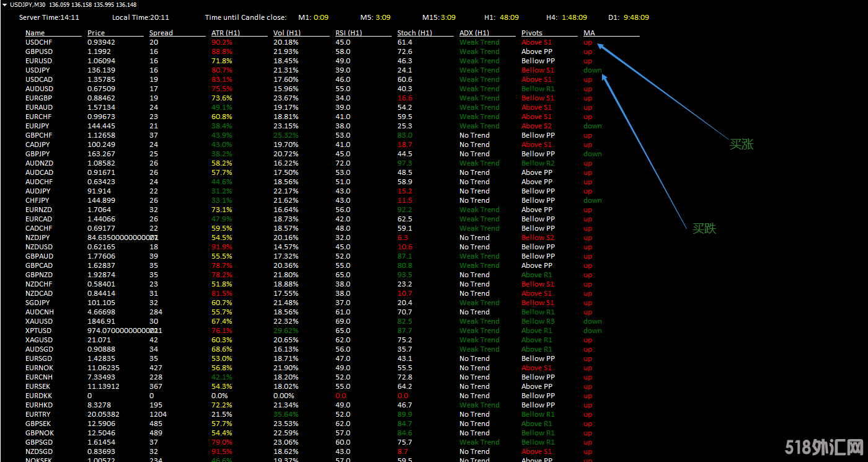
Task: Click the 买跌 annotation label
Action: [x=704, y=228]
